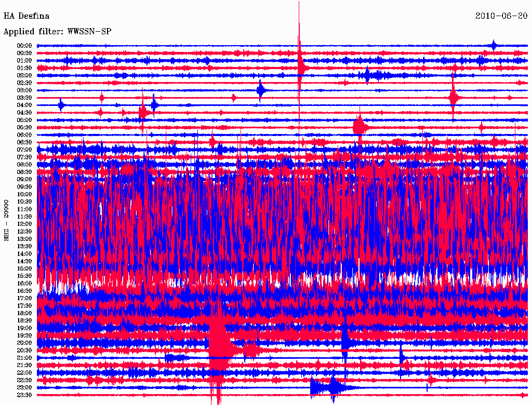Image resolution: width=532 pixels, height=405 pixels.
Task: Click the time label '08:30'
Action: pos(24,172)
